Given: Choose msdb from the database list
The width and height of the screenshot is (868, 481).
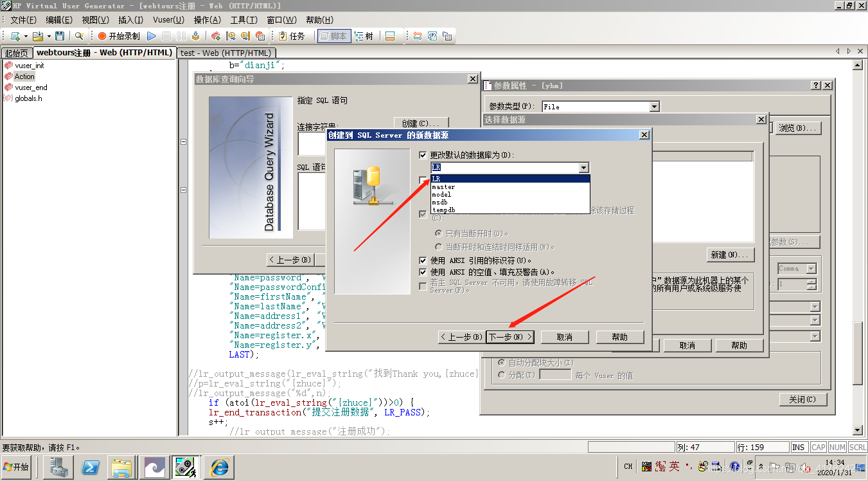Looking at the screenshot, I should point(510,202).
